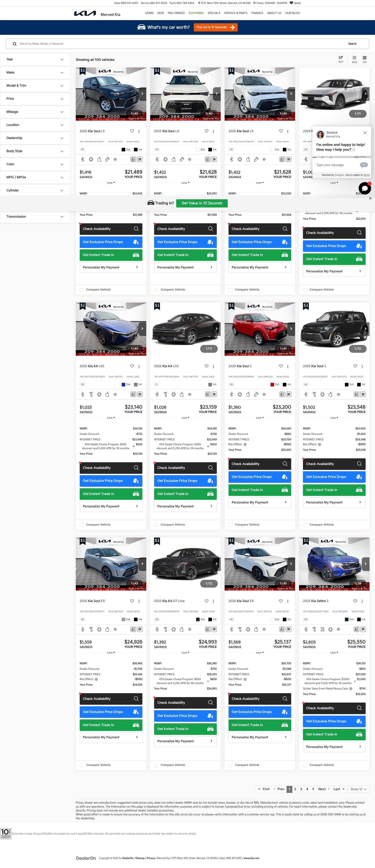
Task: Click Get Value in 10 Seconds button
Action: click(202, 203)
